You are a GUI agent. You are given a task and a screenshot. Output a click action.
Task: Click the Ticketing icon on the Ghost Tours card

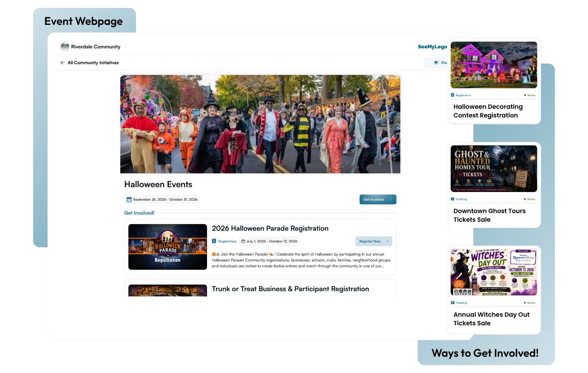(x=452, y=199)
